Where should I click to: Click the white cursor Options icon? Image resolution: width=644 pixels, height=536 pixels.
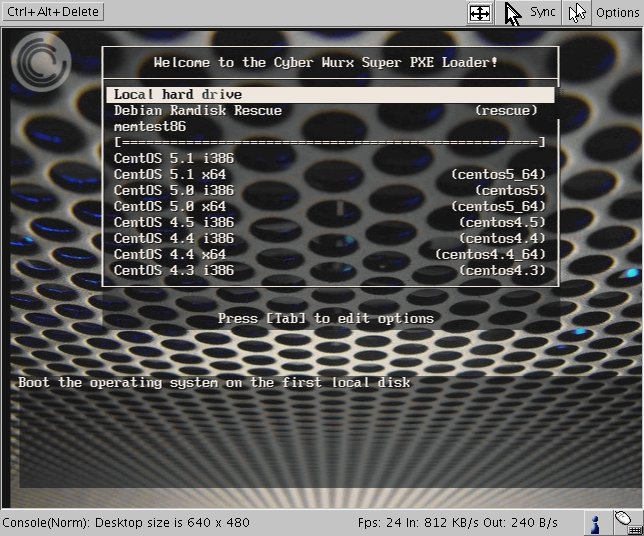coord(577,13)
